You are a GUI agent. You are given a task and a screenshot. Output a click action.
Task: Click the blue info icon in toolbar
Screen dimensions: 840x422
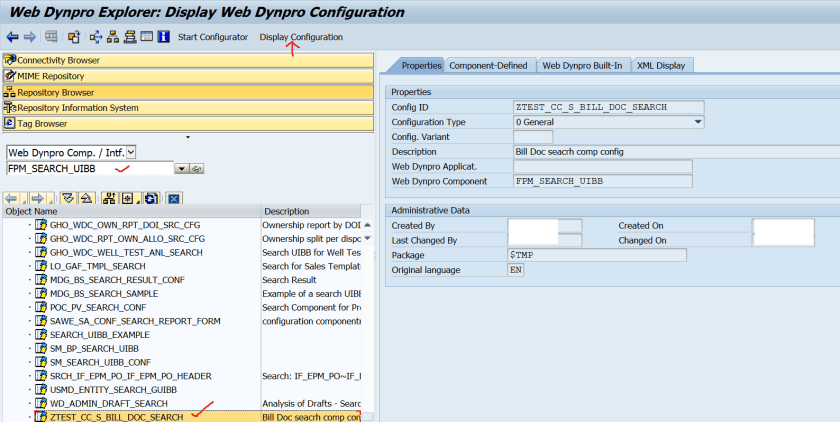click(163, 37)
